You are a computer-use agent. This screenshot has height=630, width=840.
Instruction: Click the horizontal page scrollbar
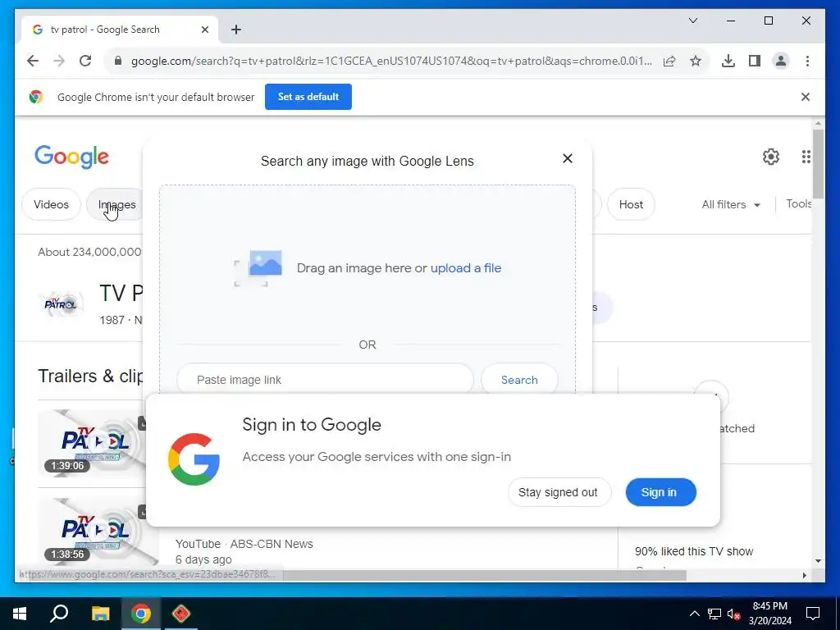coord(484,575)
